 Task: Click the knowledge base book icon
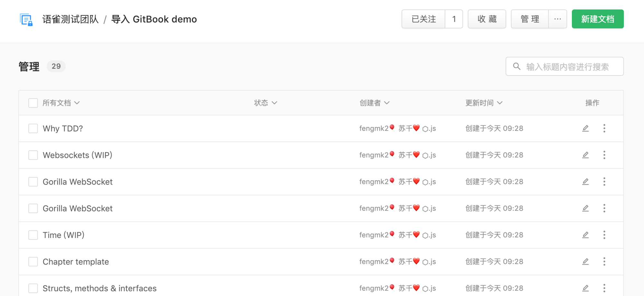point(26,19)
